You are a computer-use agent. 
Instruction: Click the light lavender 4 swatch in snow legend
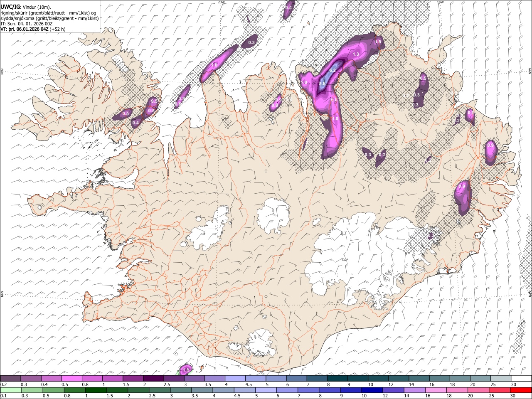point(235,378)
